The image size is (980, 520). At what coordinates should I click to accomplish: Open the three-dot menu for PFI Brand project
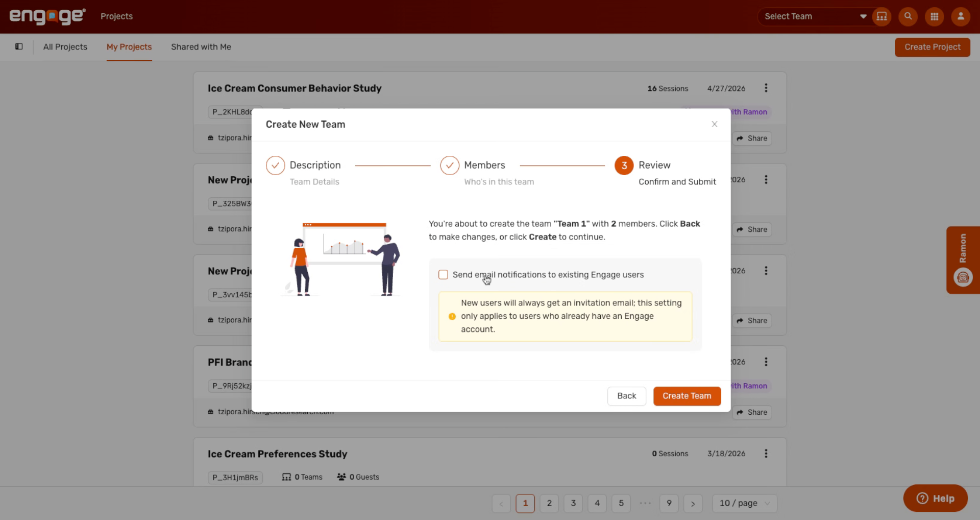click(x=766, y=362)
